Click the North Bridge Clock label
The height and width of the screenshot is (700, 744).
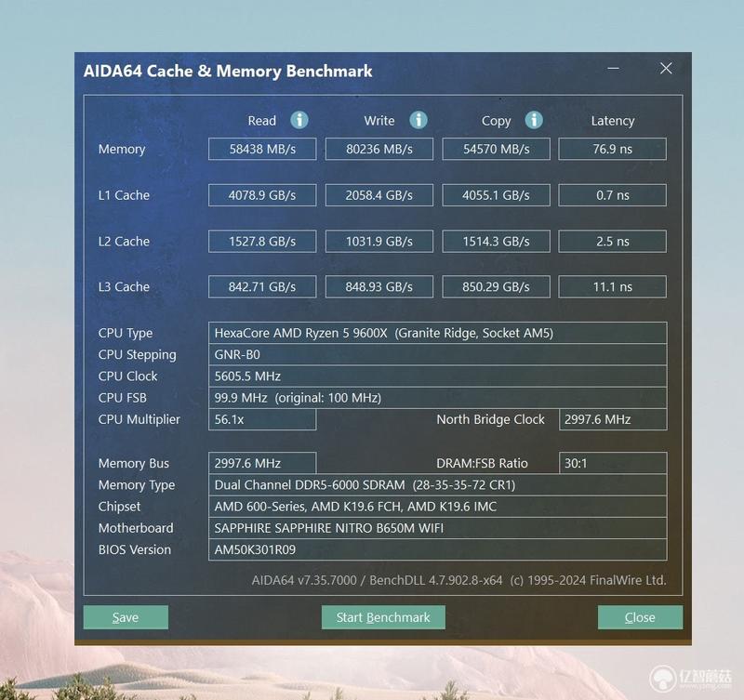coord(491,419)
